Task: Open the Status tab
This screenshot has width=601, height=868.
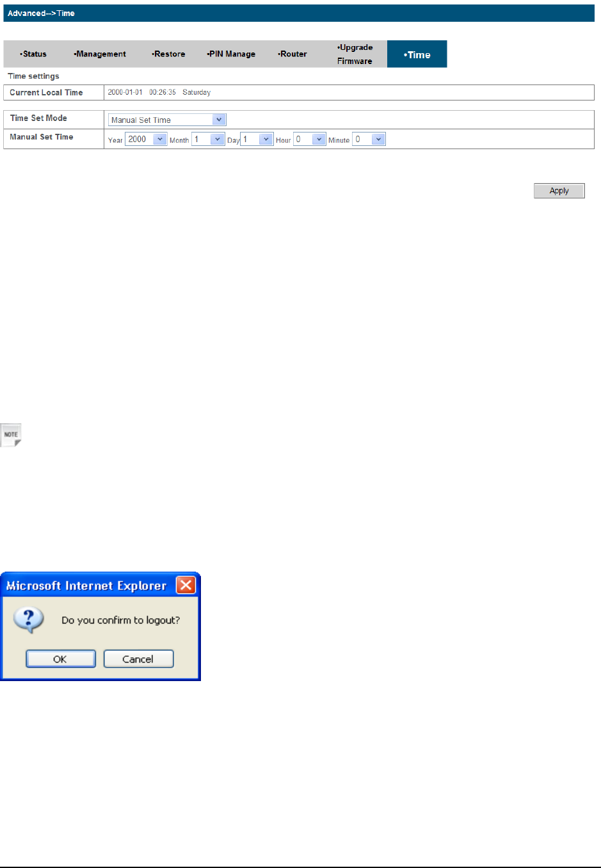Action: (33, 54)
